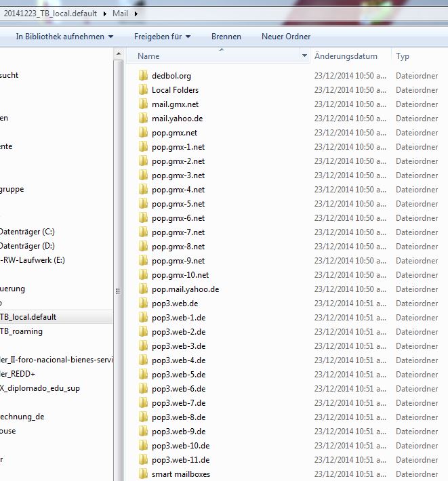Viewport: 448px width, 481px height.
Task: Click the pop.gmx-3.net folder icon
Action: coord(143,175)
